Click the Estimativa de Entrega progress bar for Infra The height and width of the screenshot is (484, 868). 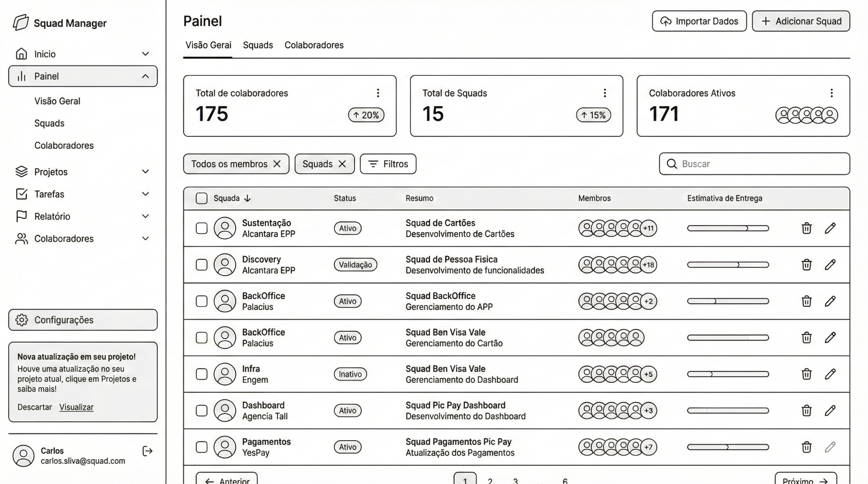[727, 374]
